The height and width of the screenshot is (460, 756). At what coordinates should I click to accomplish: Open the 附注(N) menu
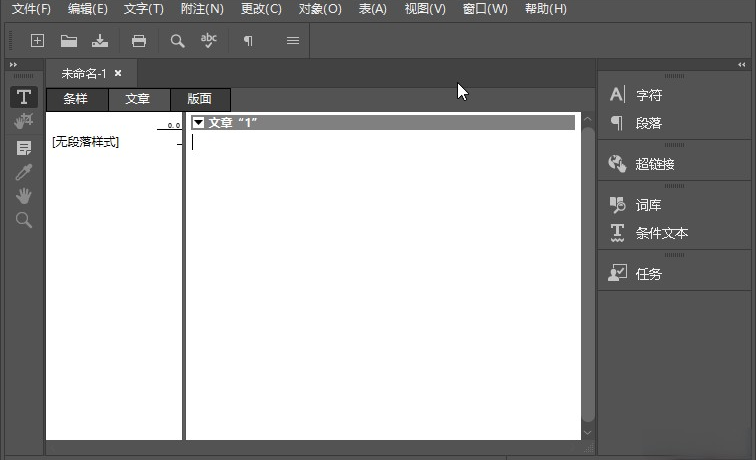tap(202, 9)
